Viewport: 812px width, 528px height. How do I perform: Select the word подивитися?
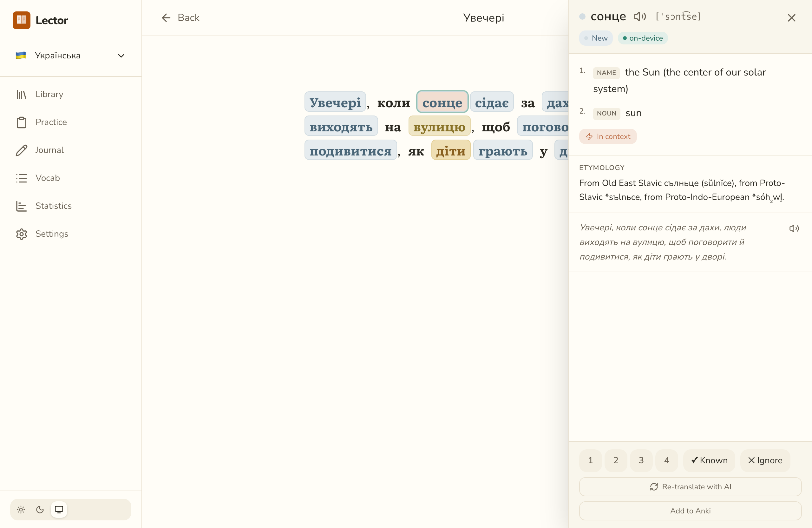tap(351, 150)
